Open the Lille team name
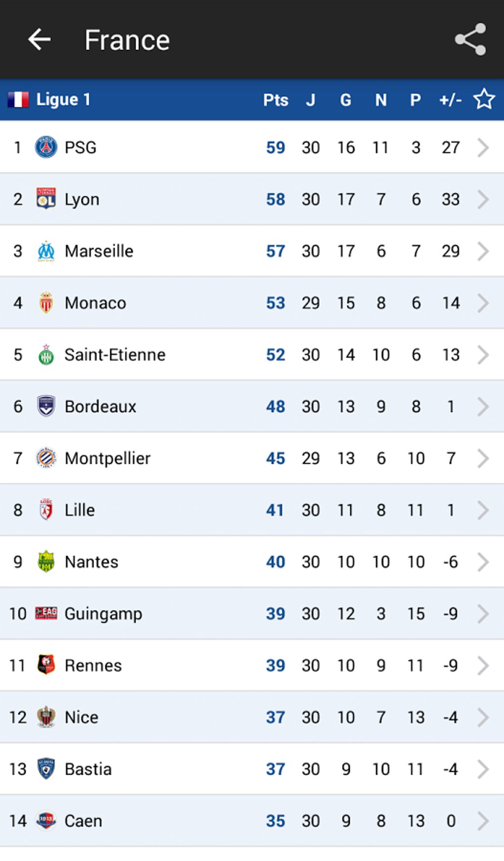This screenshot has width=504, height=861. pyautogui.click(x=80, y=510)
